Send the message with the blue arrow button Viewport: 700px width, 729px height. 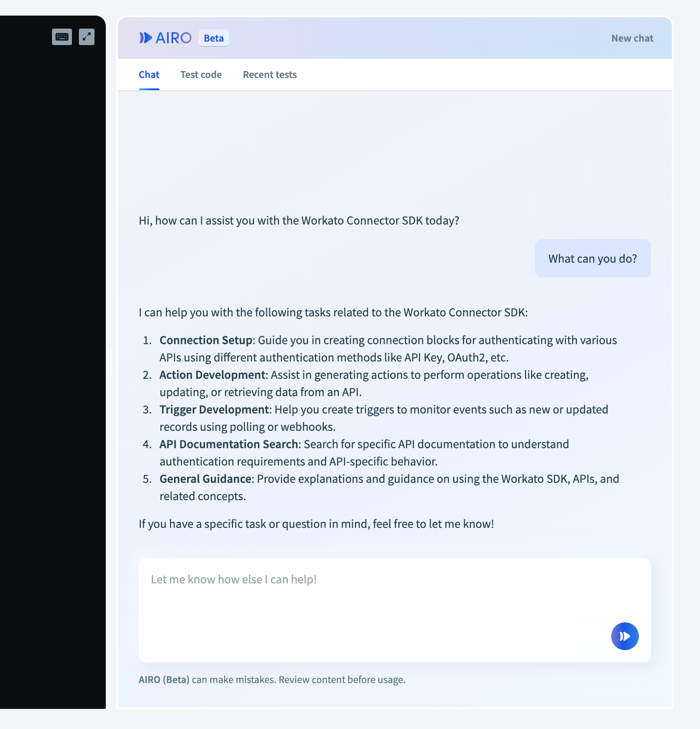(x=625, y=636)
